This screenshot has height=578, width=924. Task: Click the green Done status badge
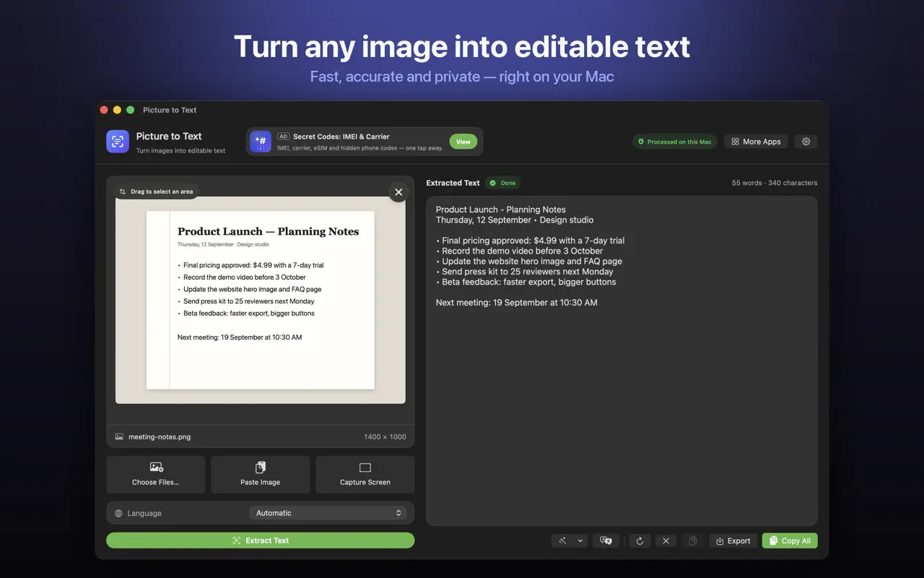point(503,183)
